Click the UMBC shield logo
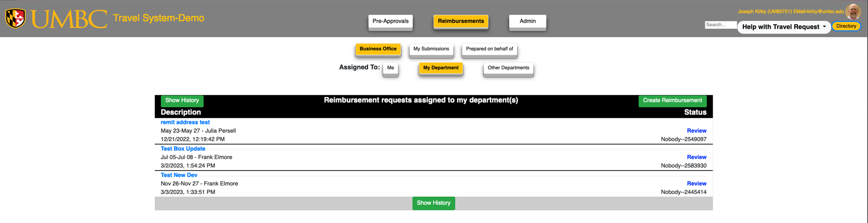 15,19
